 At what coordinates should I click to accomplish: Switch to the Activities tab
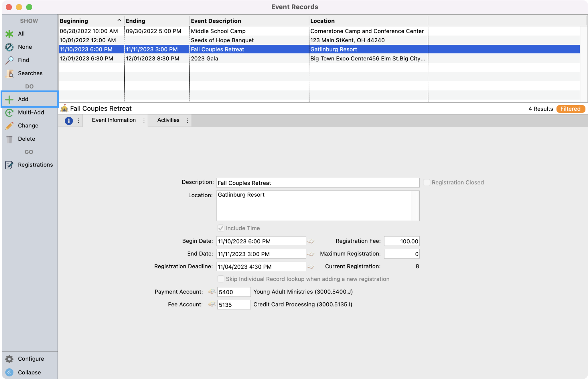168,120
